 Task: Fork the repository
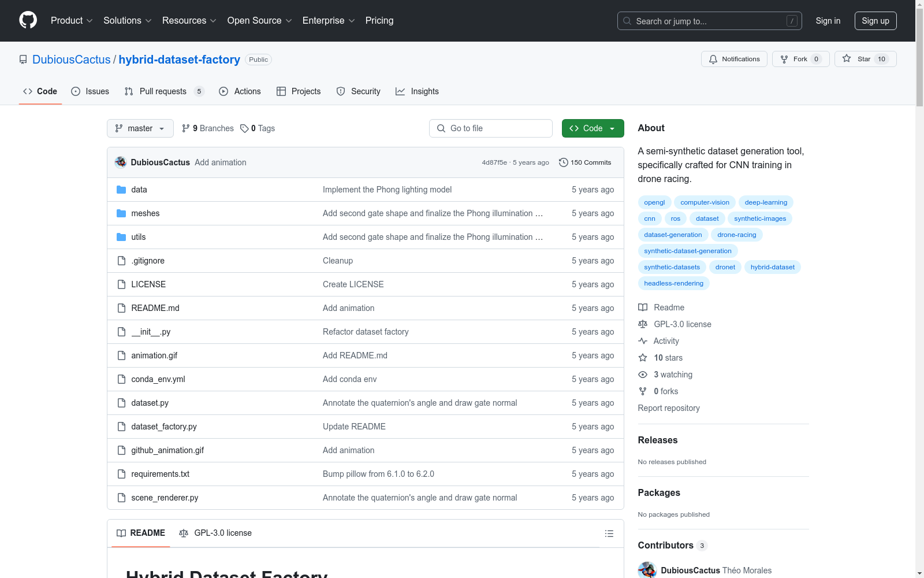pos(800,59)
